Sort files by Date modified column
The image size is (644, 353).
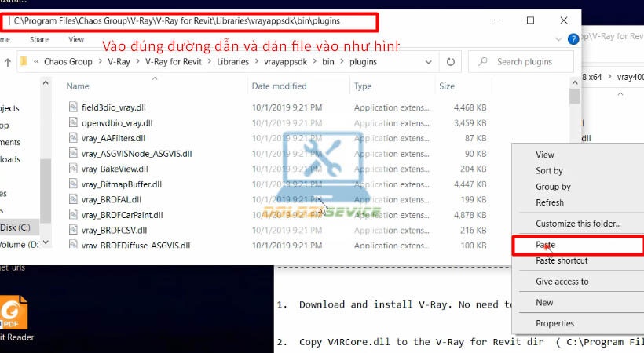click(x=279, y=86)
